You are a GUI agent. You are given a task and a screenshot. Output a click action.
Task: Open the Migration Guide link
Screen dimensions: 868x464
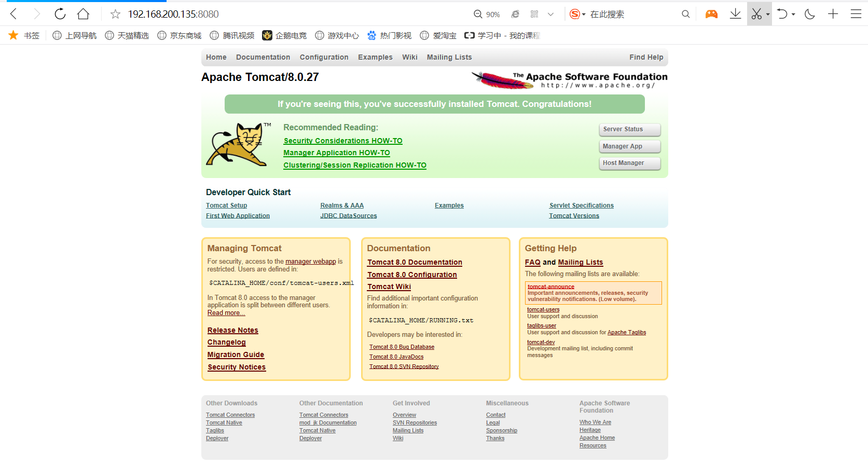[x=236, y=354]
